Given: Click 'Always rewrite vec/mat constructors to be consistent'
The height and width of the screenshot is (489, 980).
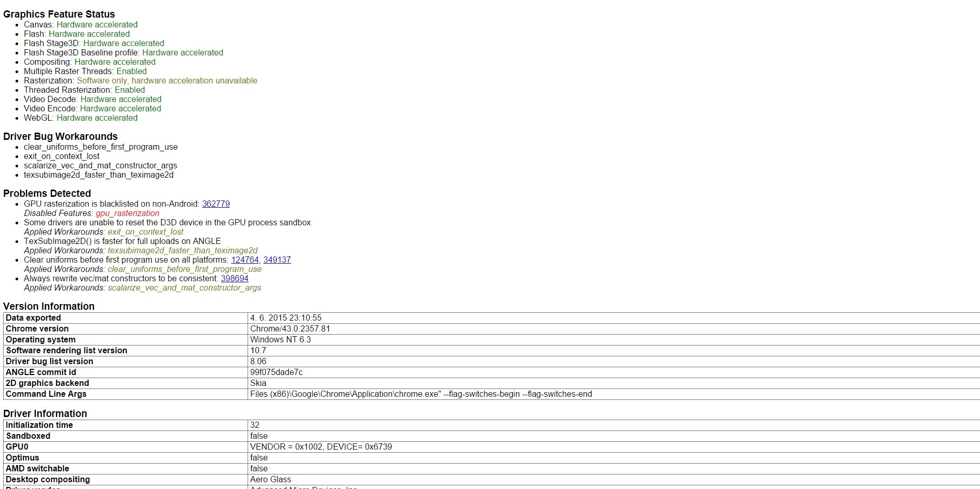Looking at the screenshot, I should (x=121, y=279).
